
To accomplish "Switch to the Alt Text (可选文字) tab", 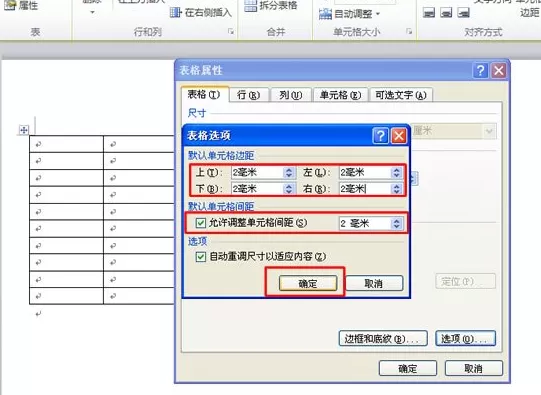I will point(401,95).
